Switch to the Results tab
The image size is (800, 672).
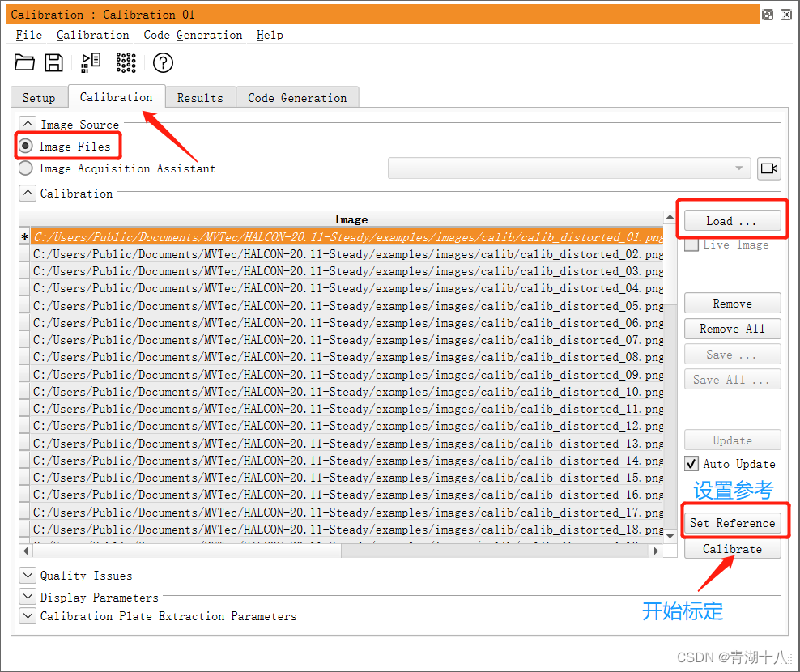(200, 97)
